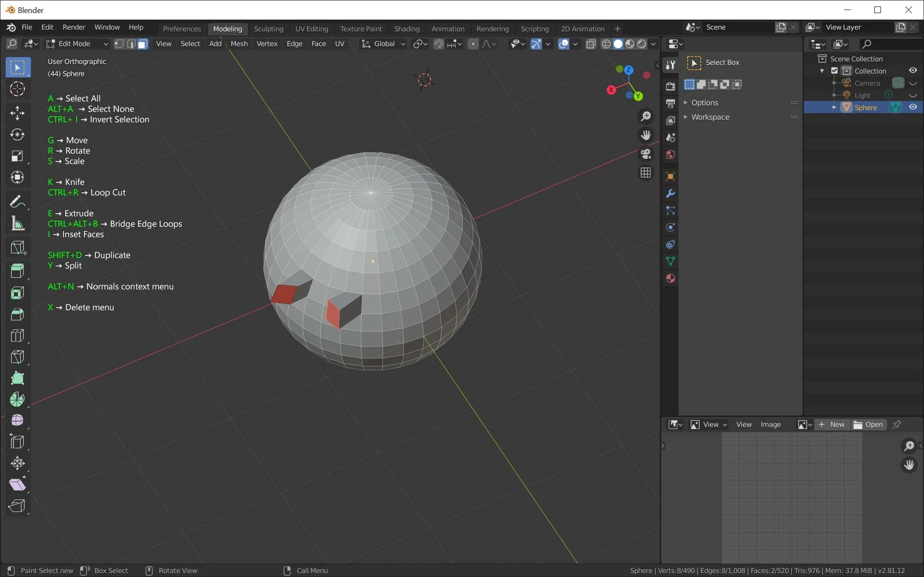Open the Material Properties tab
Screen dimensions: 924x577
(x=670, y=278)
